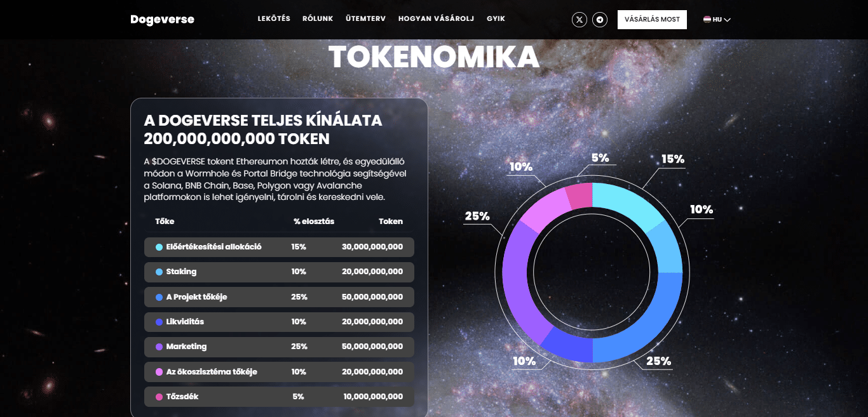Open the ÜTEMTERV menu item
The width and height of the screenshot is (868, 417).
point(365,18)
